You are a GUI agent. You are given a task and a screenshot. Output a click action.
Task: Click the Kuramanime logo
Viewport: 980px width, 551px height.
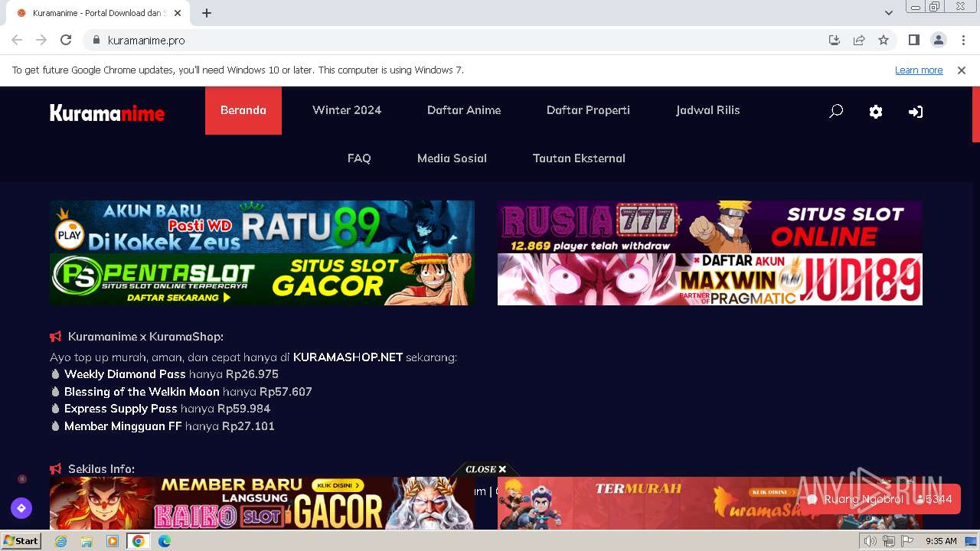[107, 113]
